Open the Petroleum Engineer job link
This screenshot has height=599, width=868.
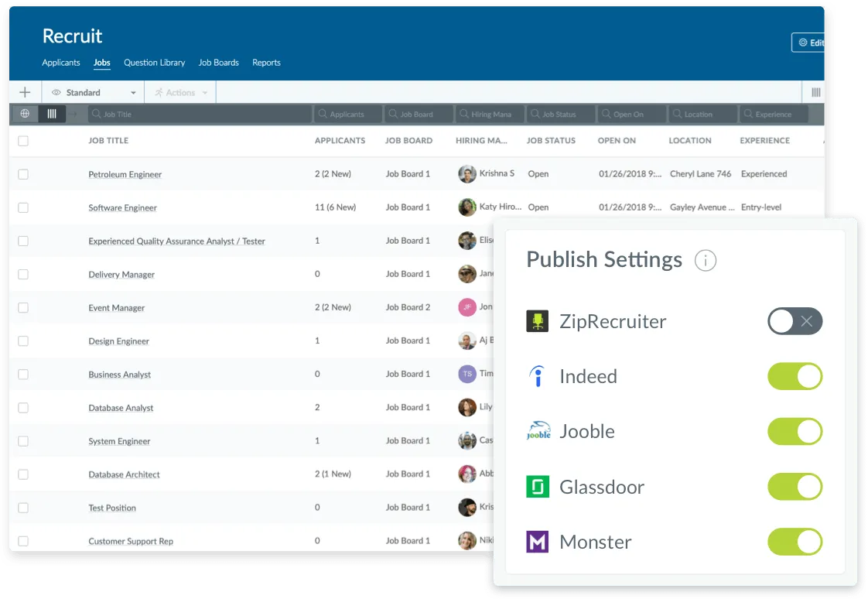[125, 174]
